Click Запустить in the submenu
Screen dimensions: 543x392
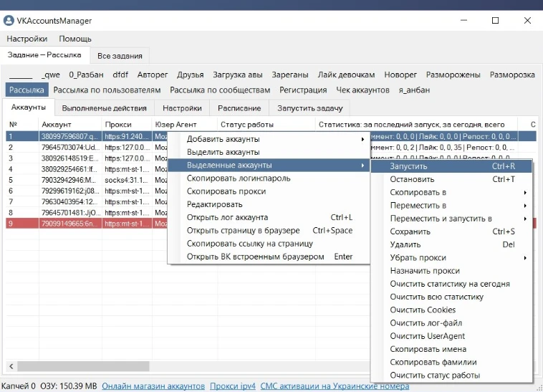click(451, 166)
